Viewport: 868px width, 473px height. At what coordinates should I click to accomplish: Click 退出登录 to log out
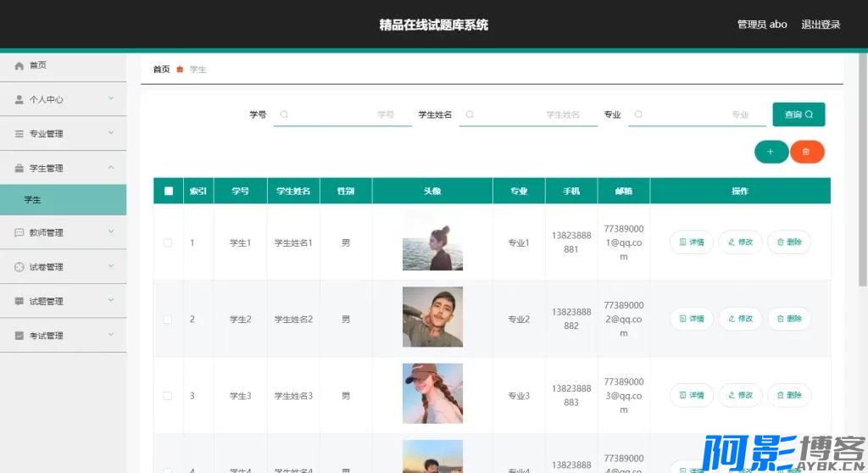821,25
